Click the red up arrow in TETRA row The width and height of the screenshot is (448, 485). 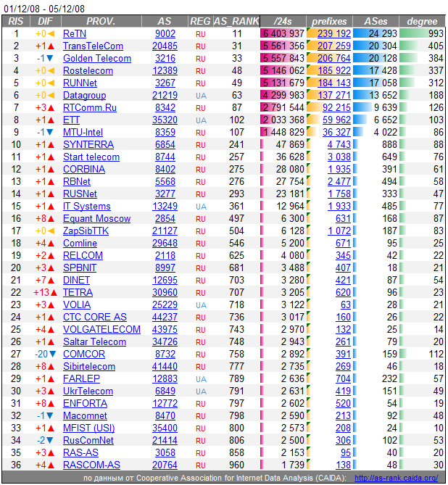pyautogui.click(x=54, y=292)
